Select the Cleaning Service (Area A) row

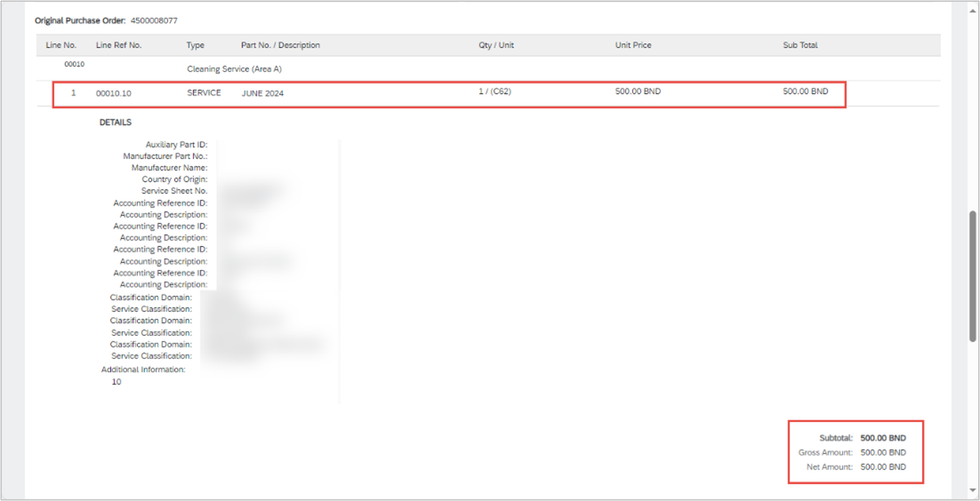pos(234,69)
